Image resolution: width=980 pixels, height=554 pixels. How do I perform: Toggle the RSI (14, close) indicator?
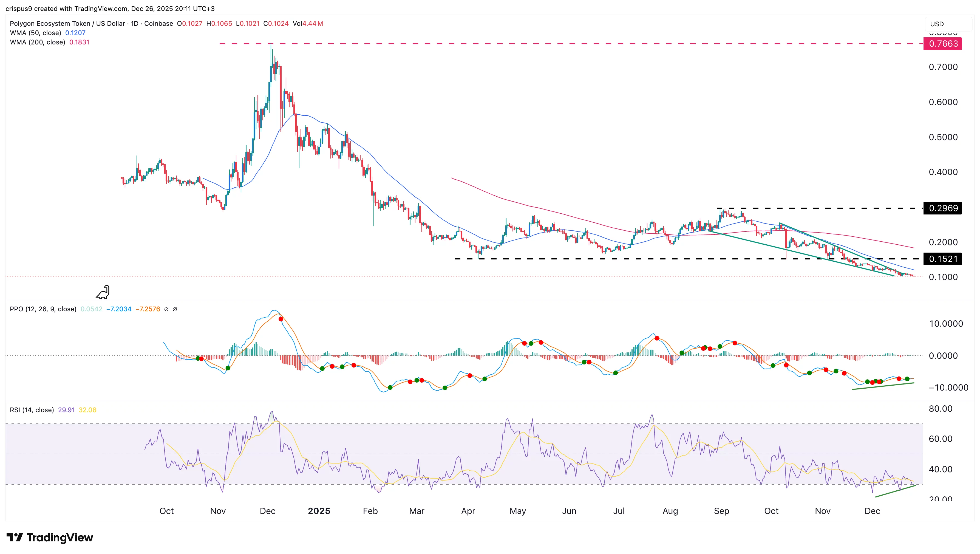coord(32,410)
